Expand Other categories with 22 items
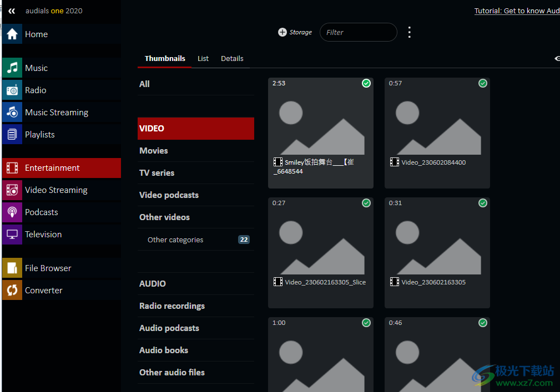Screen dimensions: 560x392 [196, 240]
